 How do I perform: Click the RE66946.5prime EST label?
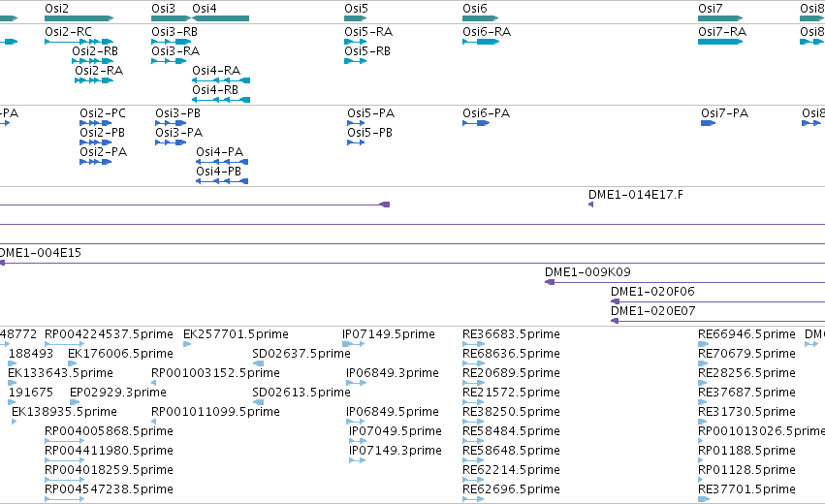[746, 334]
